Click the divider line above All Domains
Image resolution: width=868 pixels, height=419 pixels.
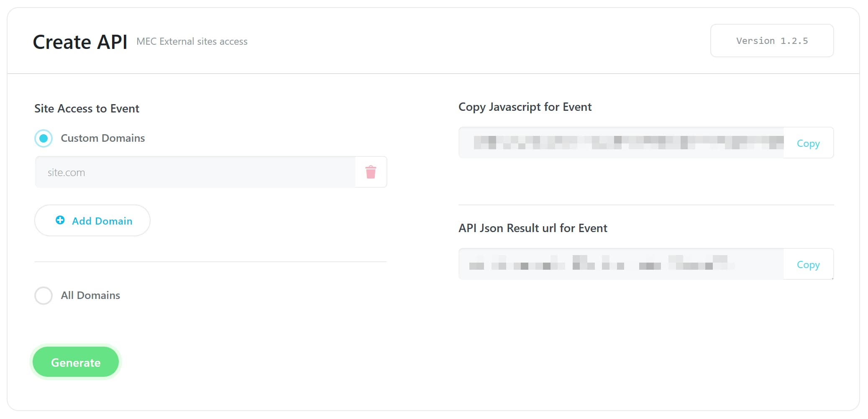[x=210, y=262]
